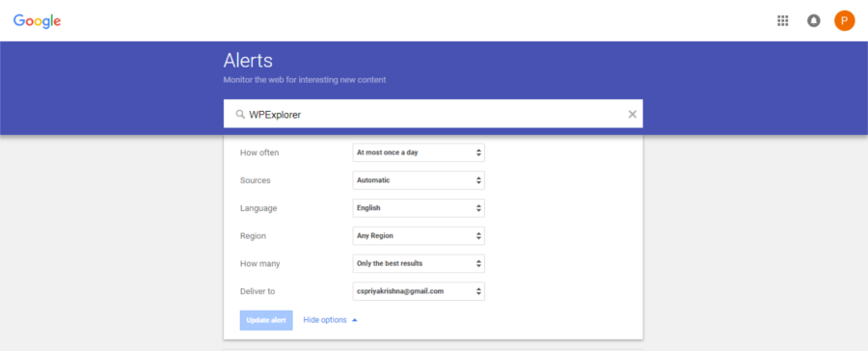This screenshot has height=351, width=868.
Task: Go to Google home via logo
Action: 37,21
